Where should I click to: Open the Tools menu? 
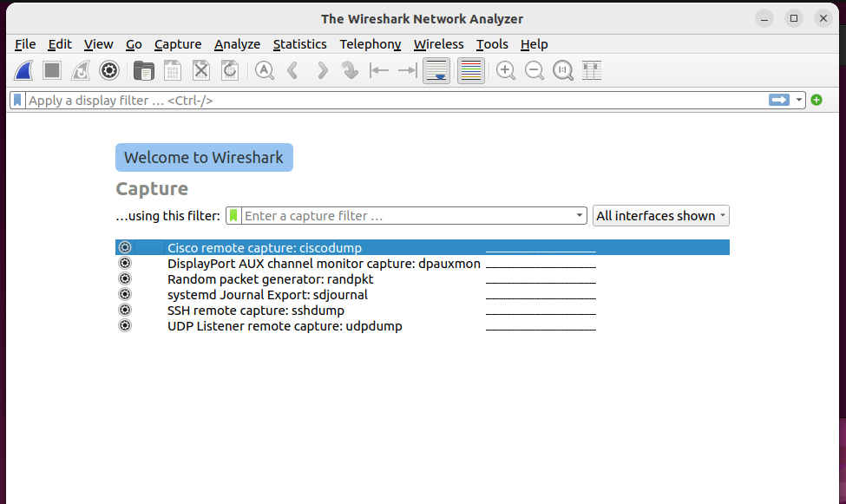(492, 44)
